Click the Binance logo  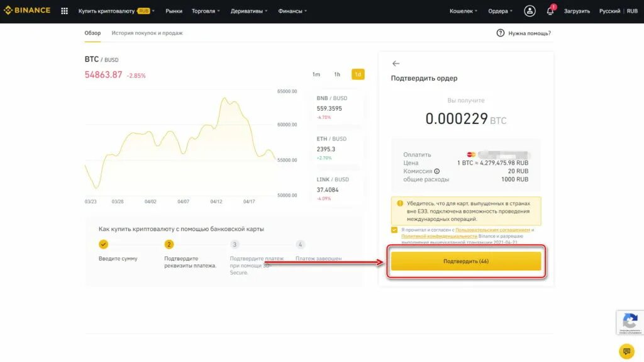pos(27,10)
